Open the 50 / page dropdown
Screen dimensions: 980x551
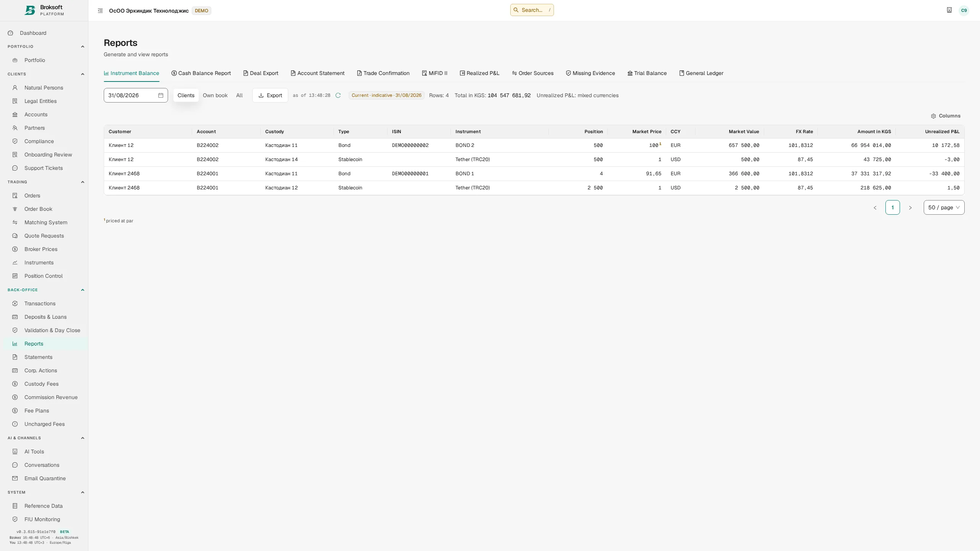pyautogui.click(x=944, y=207)
